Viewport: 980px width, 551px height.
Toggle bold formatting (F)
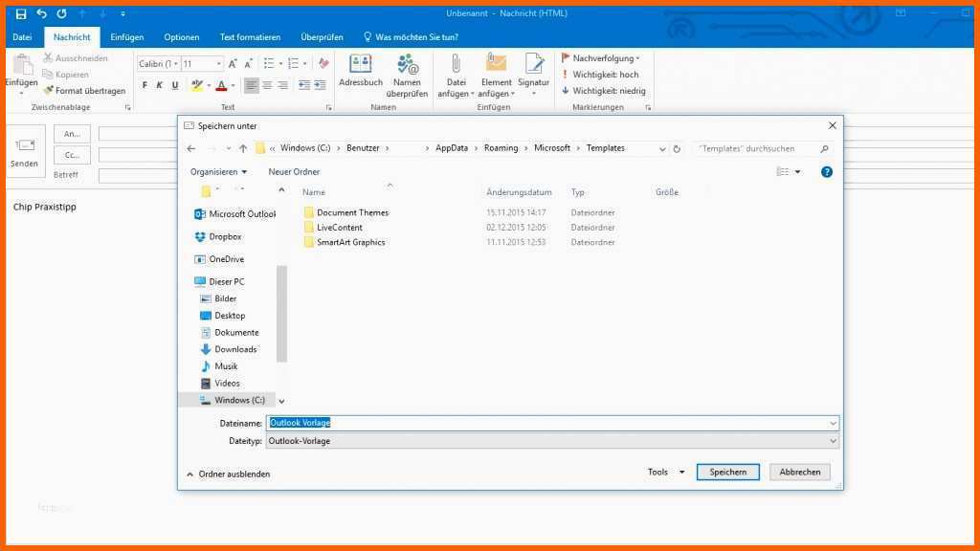click(x=145, y=85)
